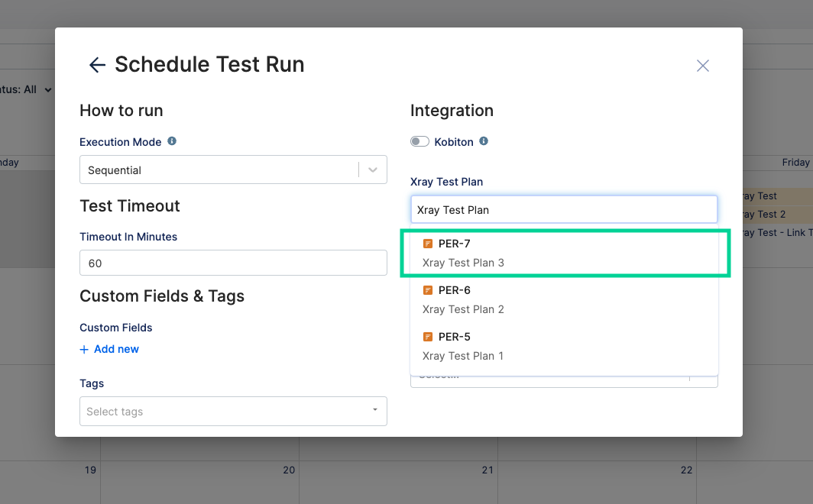Enable the Kobiton integration toggle
Viewport: 813px width, 504px height.
point(419,141)
